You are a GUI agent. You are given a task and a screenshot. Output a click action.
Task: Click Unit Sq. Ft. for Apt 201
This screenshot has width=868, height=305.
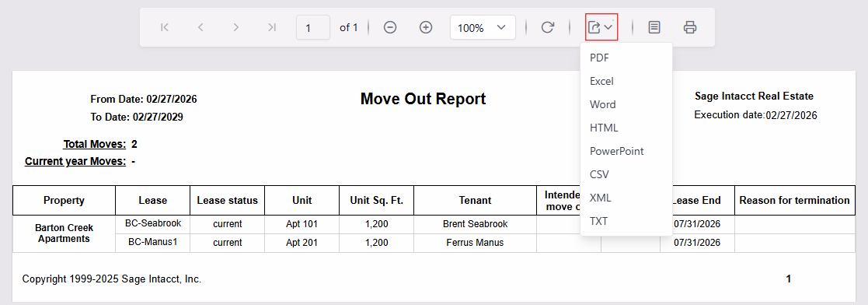[376, 242]
